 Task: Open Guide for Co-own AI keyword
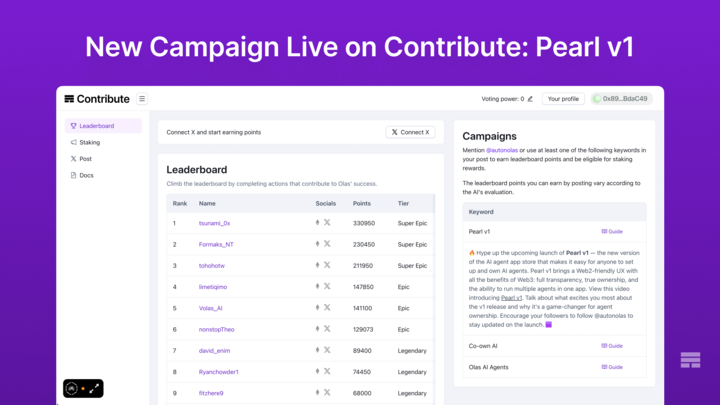tap(612, 346)
